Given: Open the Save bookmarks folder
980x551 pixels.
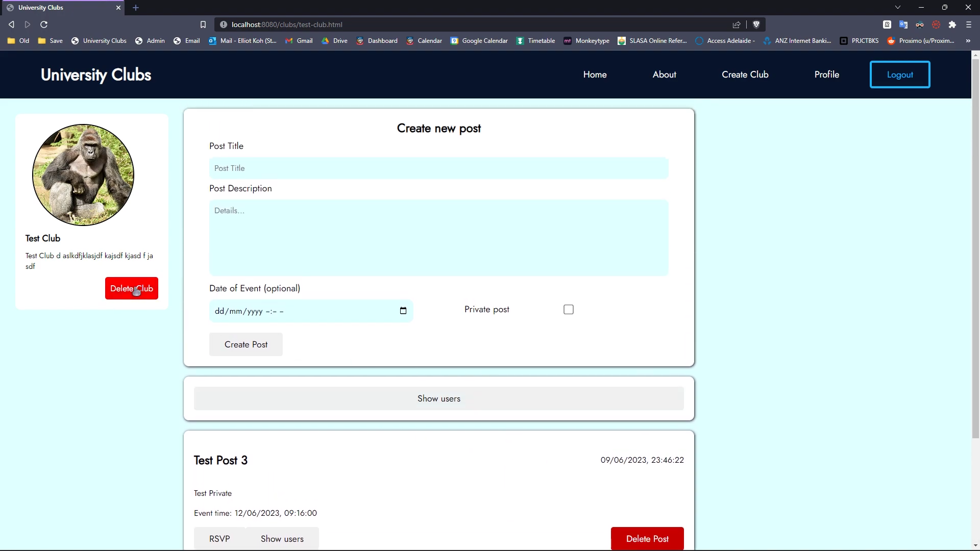Looking at the screenshot, I should [50, 41].
